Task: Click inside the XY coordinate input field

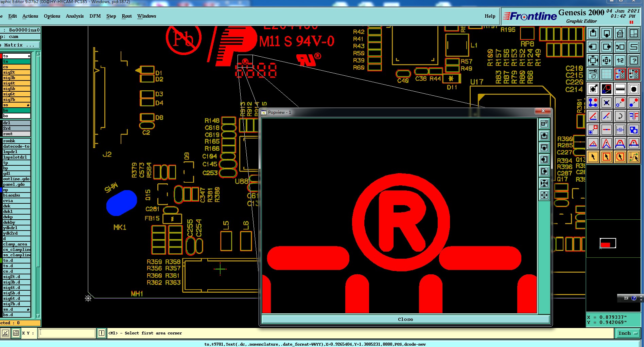Action: [67, 333]
